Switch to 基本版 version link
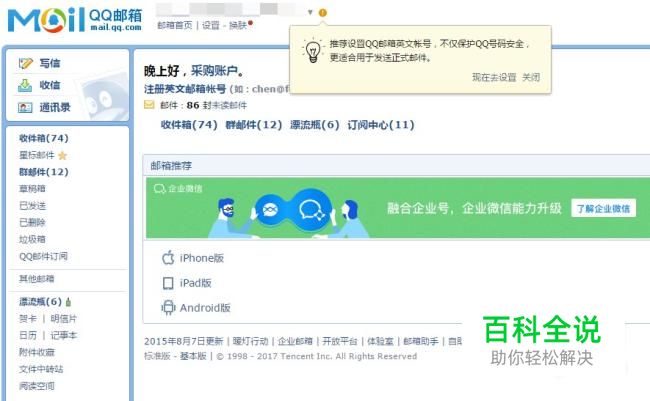 coord(193,356)
